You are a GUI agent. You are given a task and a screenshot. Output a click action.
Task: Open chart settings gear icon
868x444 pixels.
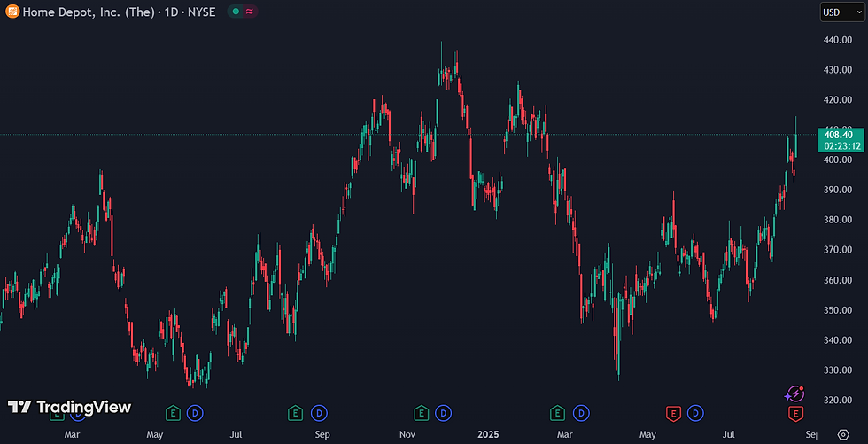843,433
